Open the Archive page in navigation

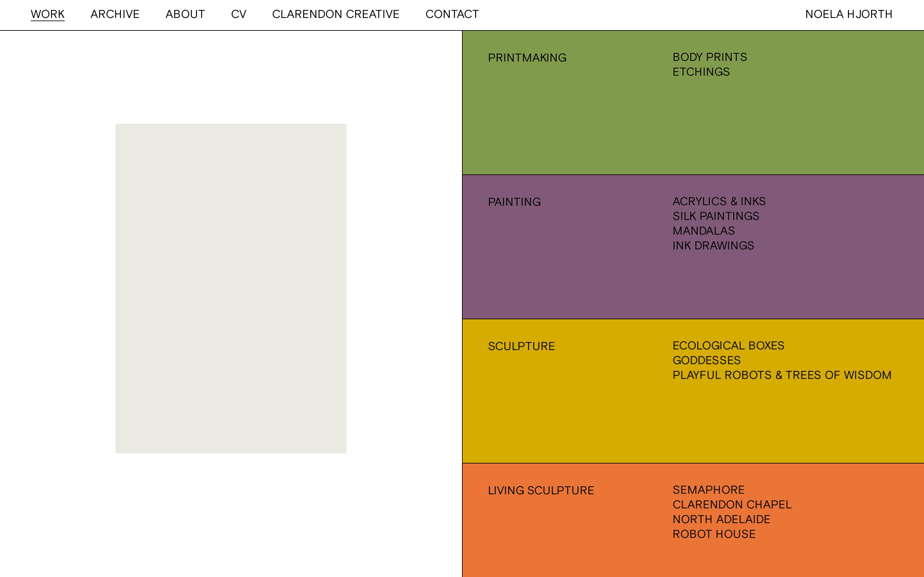click(x=115, y=14)
